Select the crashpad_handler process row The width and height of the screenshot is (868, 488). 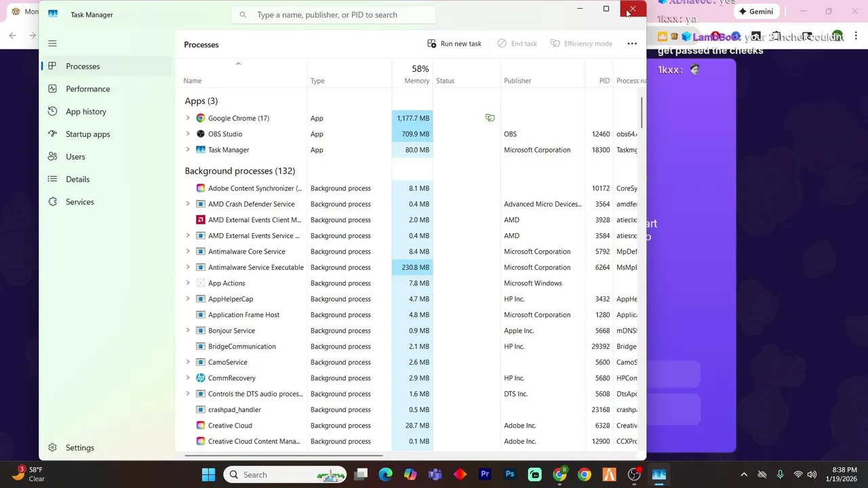point(406,409)
